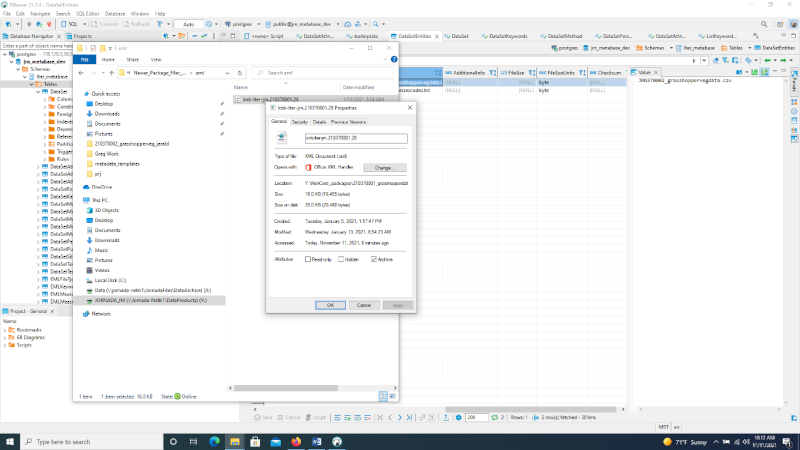The width and height of the screenshot is (800, 450).
Task: Uncheck the Archive attribute checkbox
Action: click(373, 259)
